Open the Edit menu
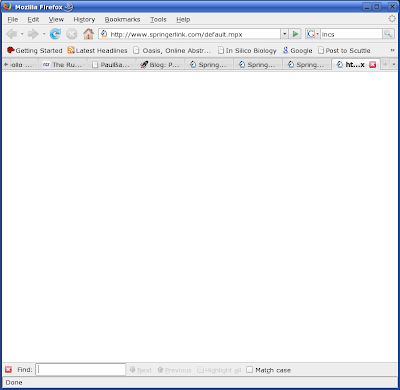400x390 pixels. tap(33, 20)
